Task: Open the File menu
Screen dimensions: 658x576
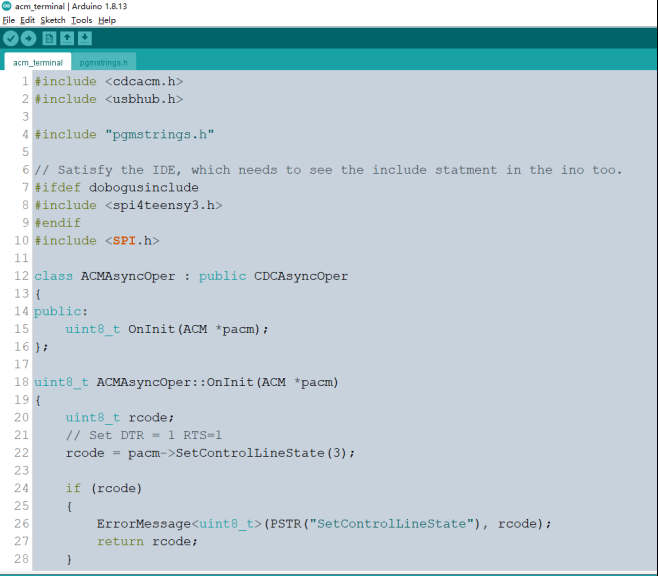Action: [9, 20]
